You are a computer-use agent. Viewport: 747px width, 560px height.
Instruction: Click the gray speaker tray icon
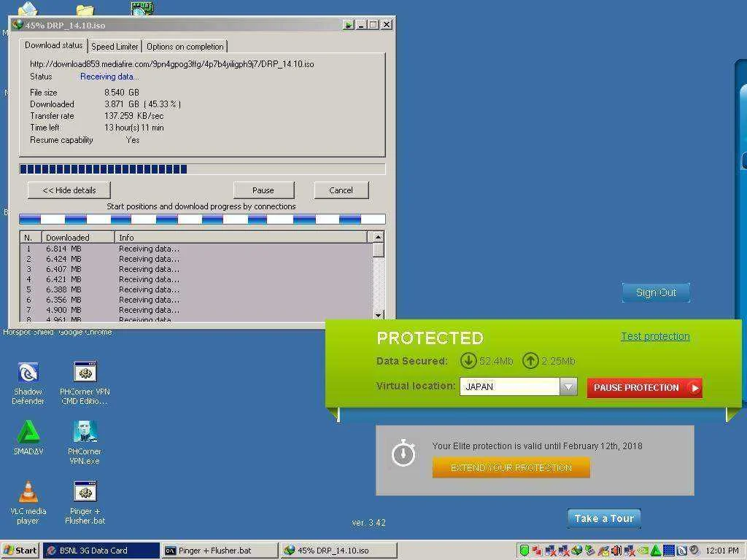click(694, 550)
